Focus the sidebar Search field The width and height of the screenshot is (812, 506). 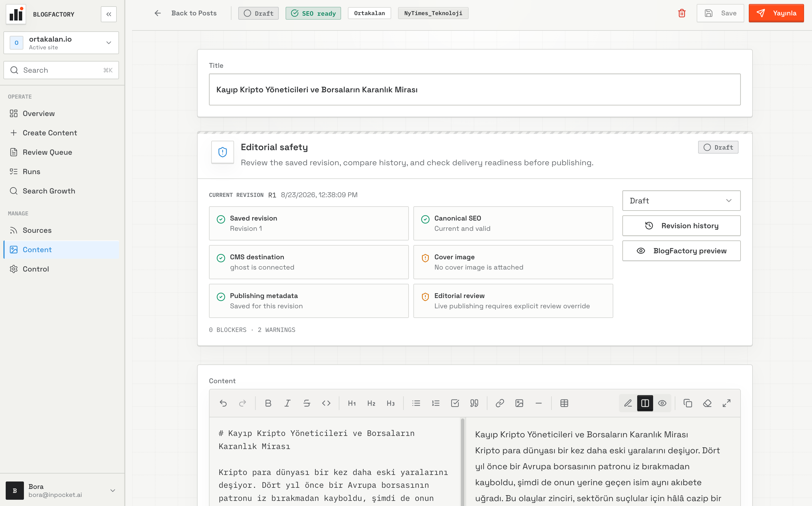(x=61, y=70)
